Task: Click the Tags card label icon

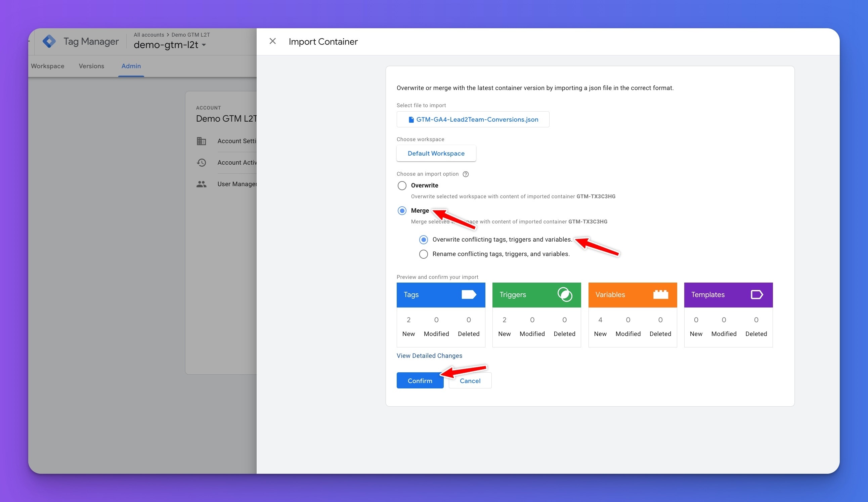Action: click(x=469, y=295)
